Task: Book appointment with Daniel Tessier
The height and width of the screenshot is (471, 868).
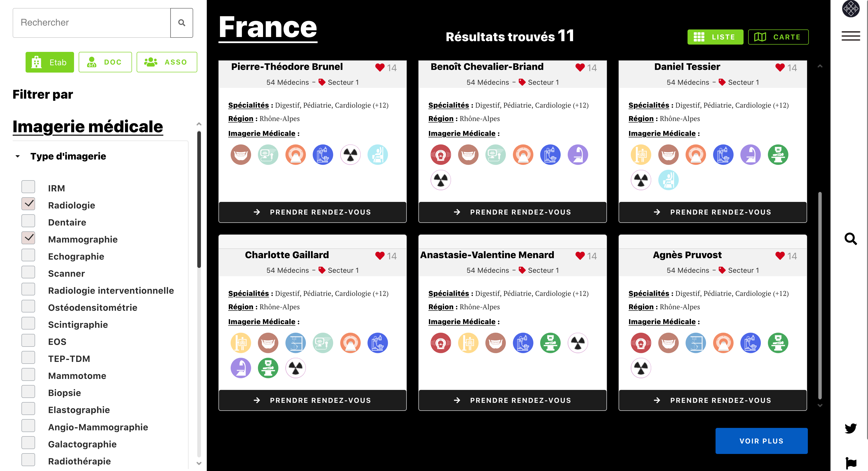Action: tap(712, 212)
